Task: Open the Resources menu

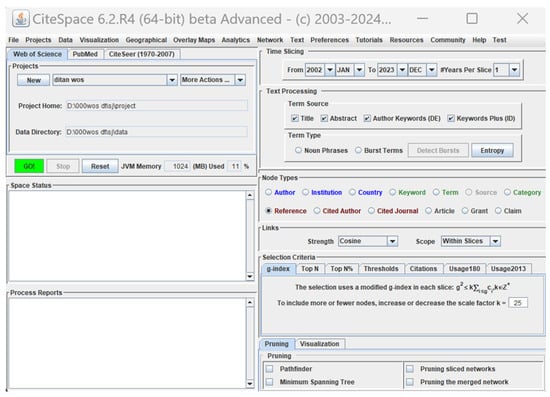Action: point(407,40)
